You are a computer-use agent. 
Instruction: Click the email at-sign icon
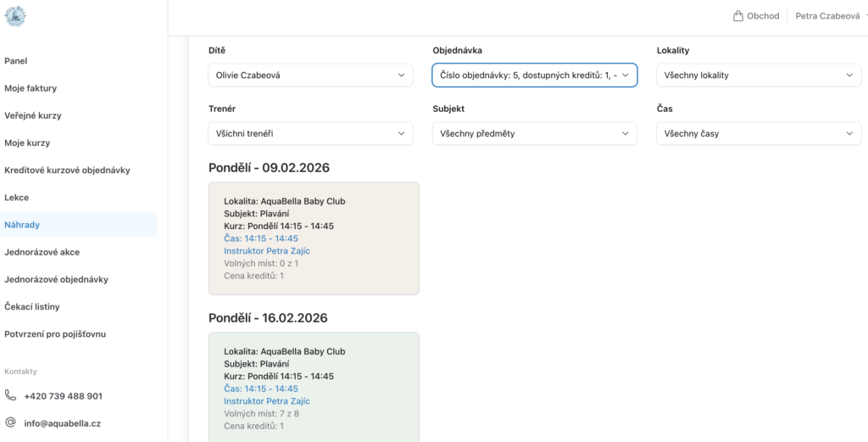11,422
